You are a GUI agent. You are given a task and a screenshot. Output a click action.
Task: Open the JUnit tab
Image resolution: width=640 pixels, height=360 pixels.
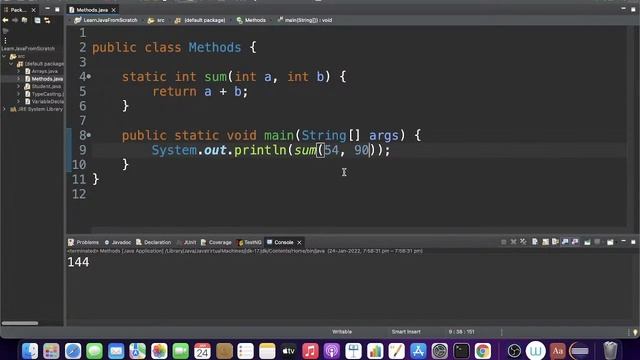point(187,242)
